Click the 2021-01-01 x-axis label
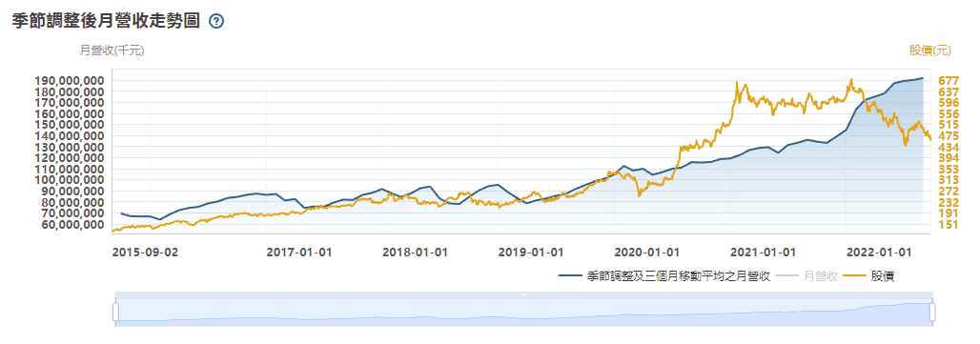 click(764, 253)
